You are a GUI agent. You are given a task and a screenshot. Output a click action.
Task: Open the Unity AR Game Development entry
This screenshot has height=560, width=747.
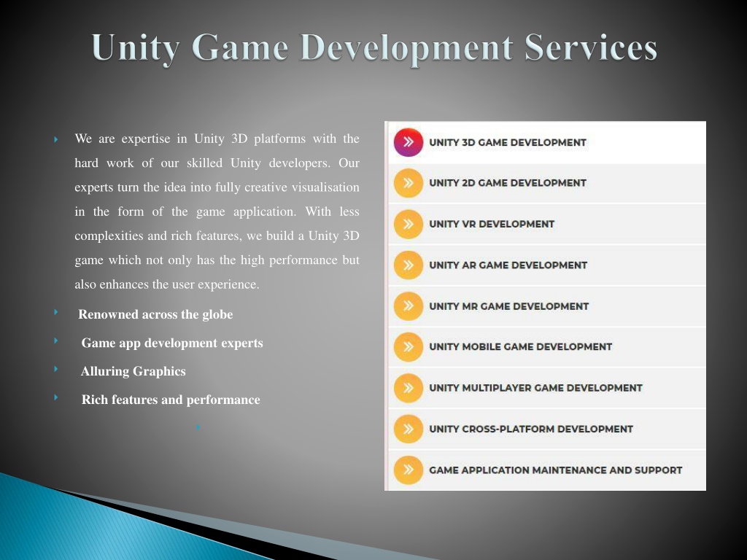[x=547, y=265]
